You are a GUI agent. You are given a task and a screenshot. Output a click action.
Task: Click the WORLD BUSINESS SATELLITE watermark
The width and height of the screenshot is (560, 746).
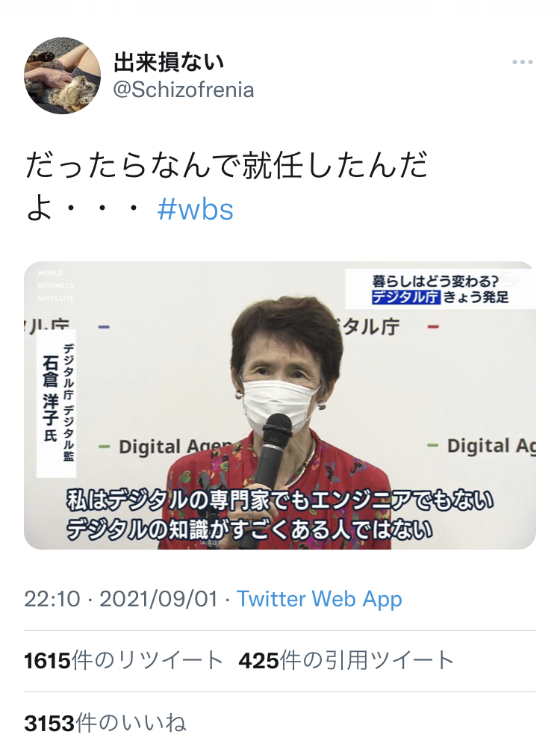click(56, 285)
